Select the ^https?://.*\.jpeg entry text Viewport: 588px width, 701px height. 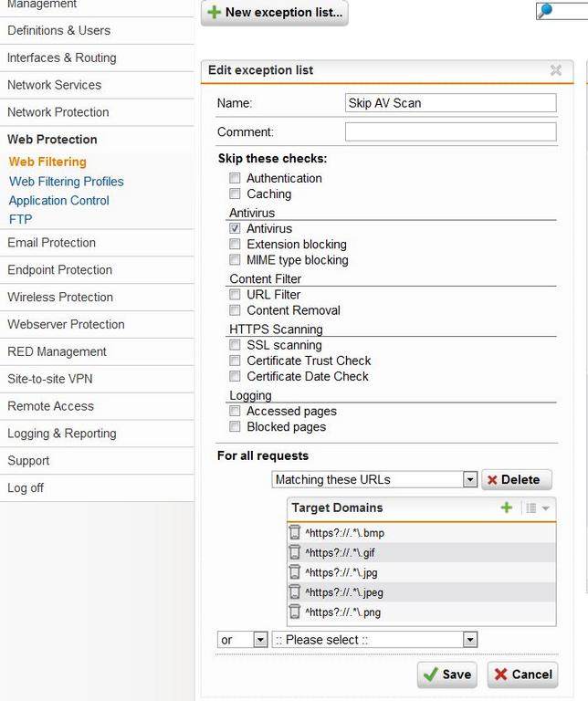(344, 592)
